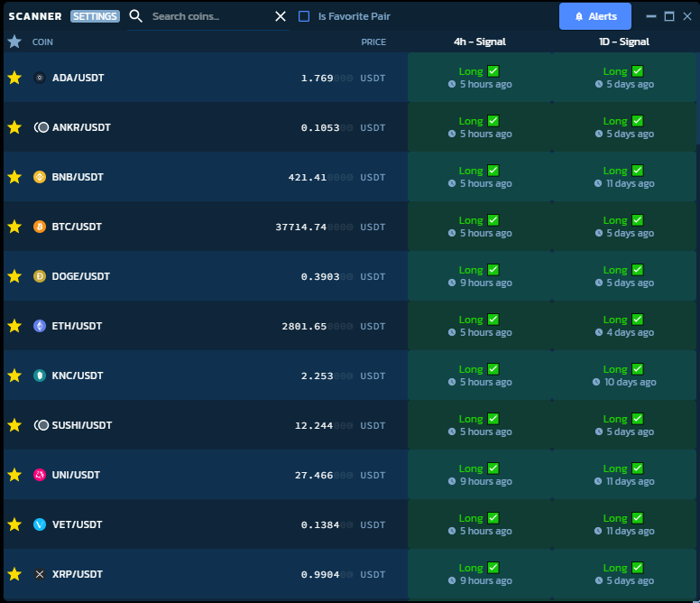Image resolution: width=700 pixels, height=603 pixels.
Task: Click the KNC coin logo
Action: point(40,376)
